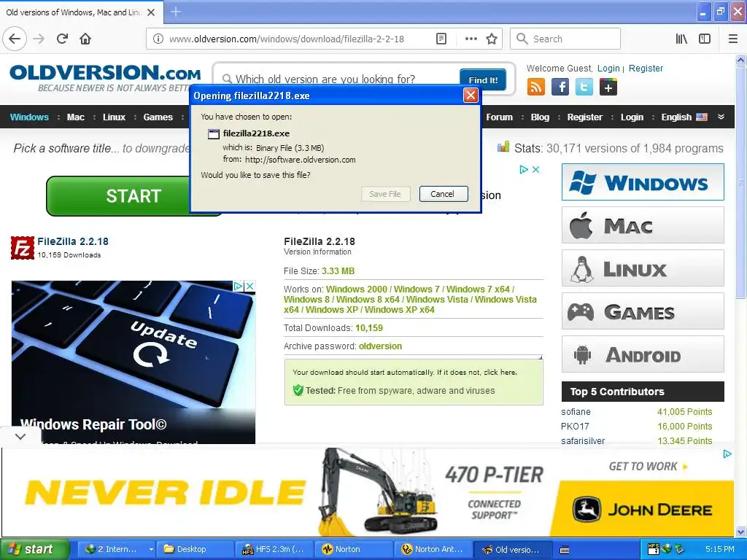747x560 pixels.
Task: Select Linux in the navigation bar
Action: [114, 117]
